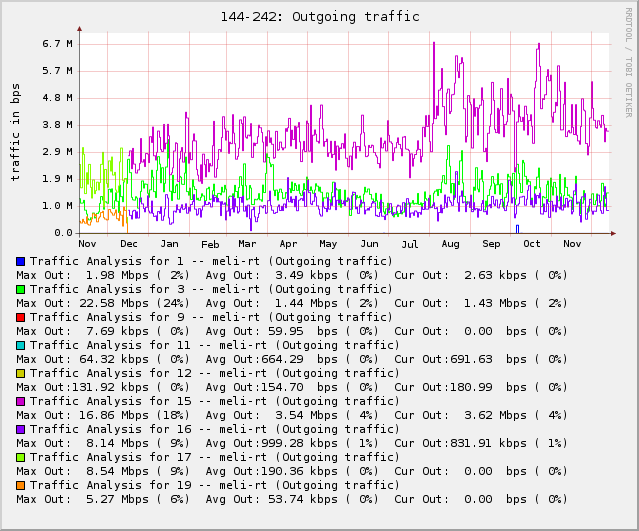Screen dimensions: 639x531
Task: Click the red legend swatch for interface 9
Action: point(20,317)
